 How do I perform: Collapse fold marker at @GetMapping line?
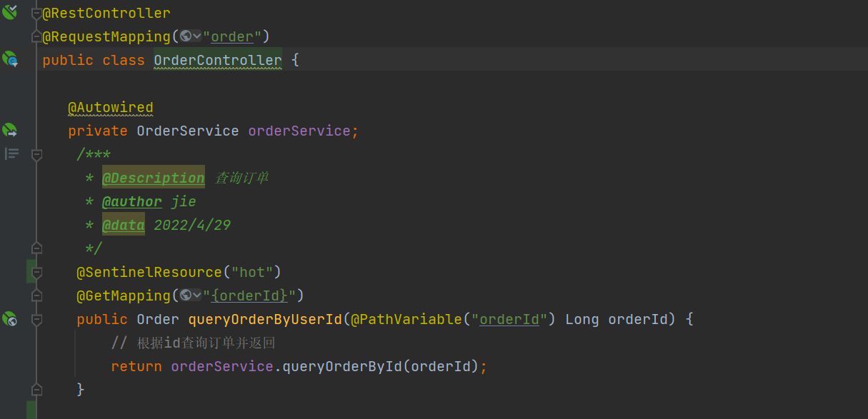pyautogui.click(x=36, y=296)
